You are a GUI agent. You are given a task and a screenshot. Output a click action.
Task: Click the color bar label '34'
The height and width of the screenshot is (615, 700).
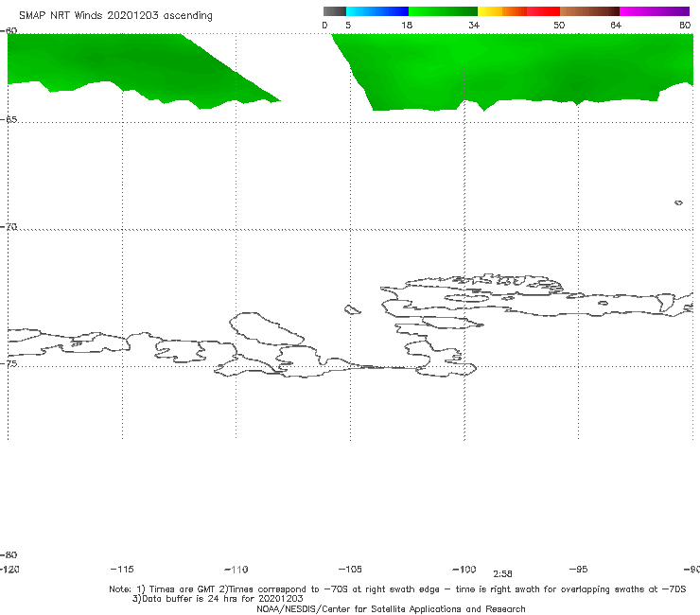click(x=474, y=26)
